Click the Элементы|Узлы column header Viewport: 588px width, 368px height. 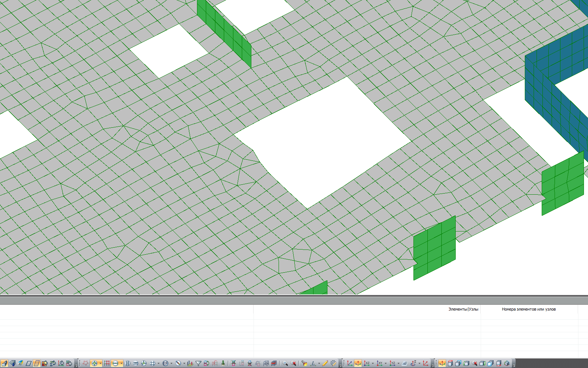click(x=463, y=309)
